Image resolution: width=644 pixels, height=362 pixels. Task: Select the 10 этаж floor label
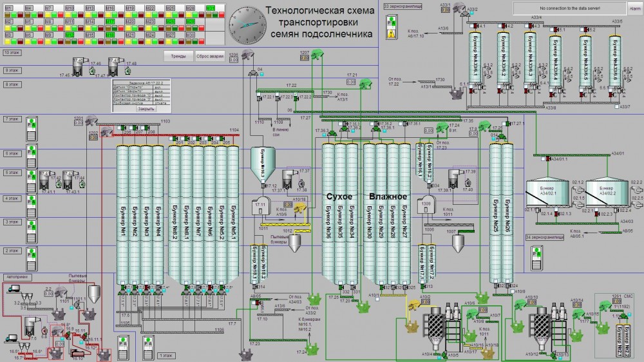coord(11,51)
